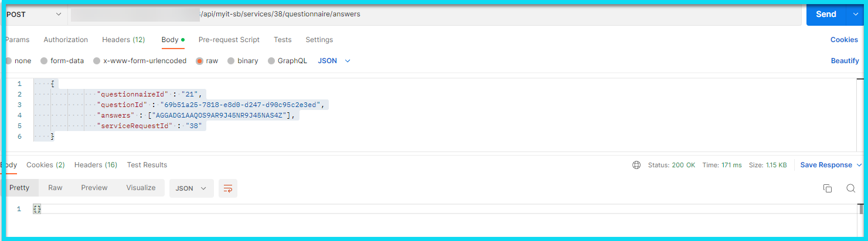The image size is (868, 241).
Task: Choose the GraphQL body type
Action: point(272,61)
